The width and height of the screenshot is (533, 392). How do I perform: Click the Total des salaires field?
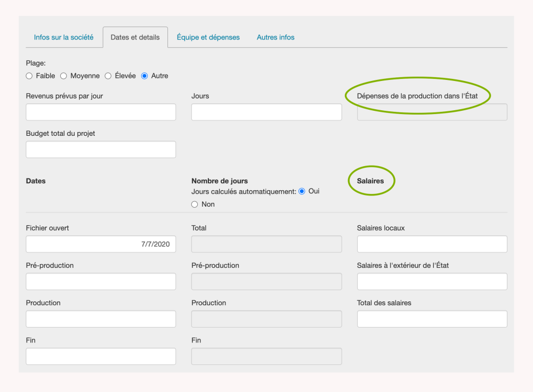[432, 319]
